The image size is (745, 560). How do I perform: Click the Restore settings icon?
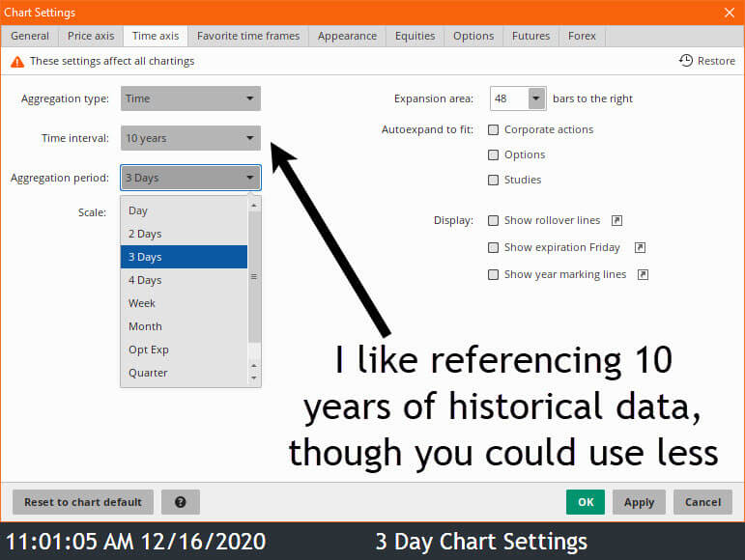[686, 61]
